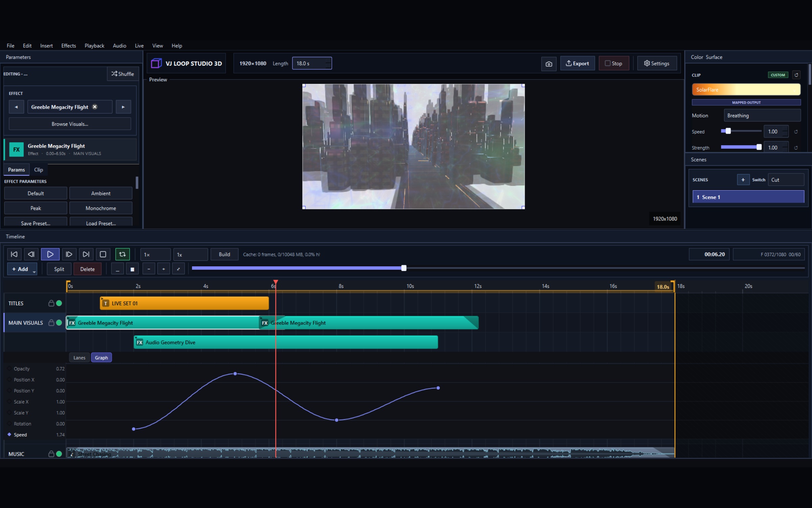Open the Effects menu
This screenshot has height=508, width=812.
tap(68, 46)
